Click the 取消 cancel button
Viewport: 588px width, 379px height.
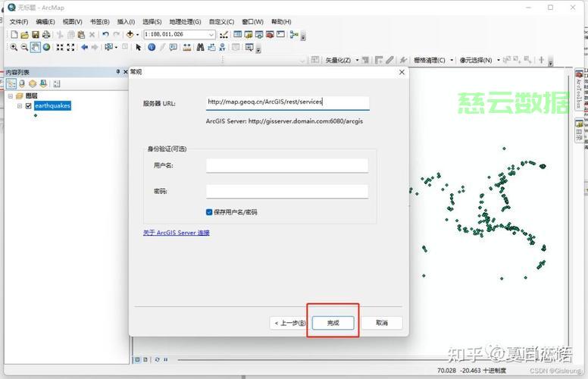point(382,323)
